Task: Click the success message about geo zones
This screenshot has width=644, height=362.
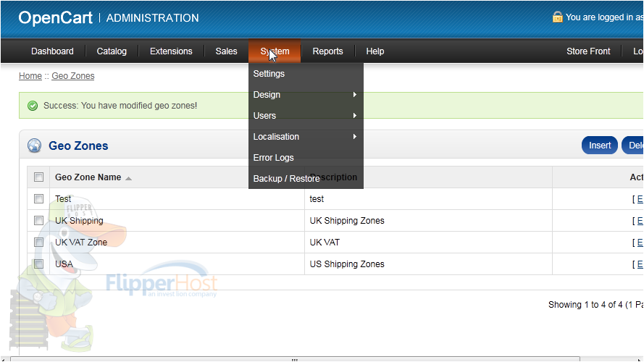Action: point(120,106)
